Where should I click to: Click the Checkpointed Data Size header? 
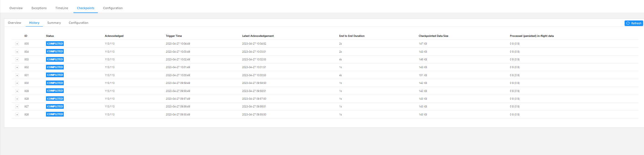[x=433, y=36]
